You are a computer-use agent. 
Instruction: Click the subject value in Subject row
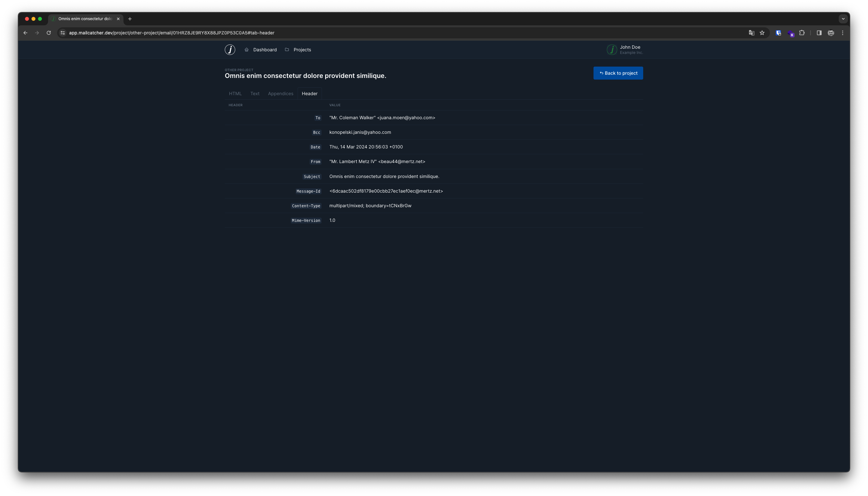point(384,176)
